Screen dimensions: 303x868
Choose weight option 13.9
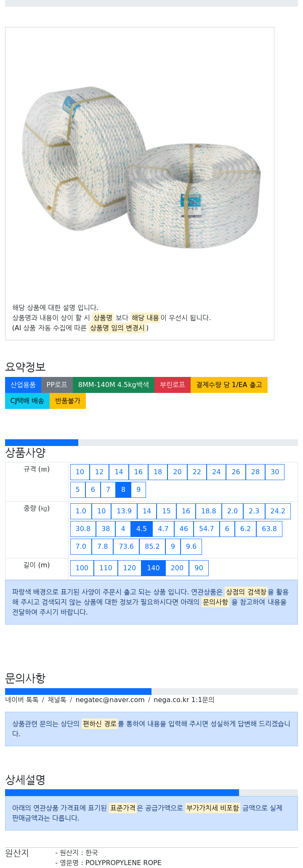(124, 511)
